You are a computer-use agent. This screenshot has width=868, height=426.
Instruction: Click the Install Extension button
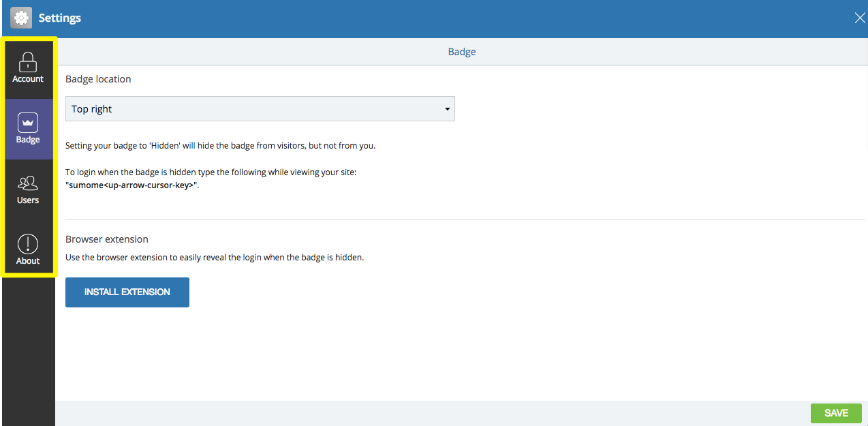coord(127,292)
